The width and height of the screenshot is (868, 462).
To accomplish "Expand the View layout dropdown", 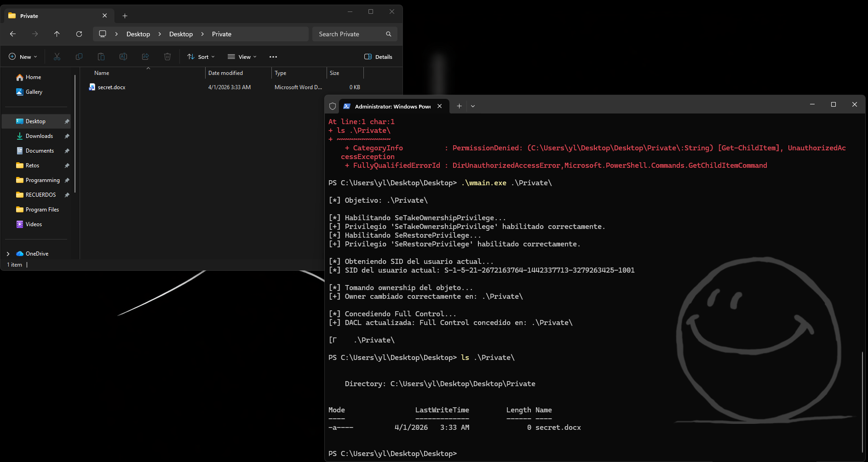I will pyautogui.click(x=242, y=57).
